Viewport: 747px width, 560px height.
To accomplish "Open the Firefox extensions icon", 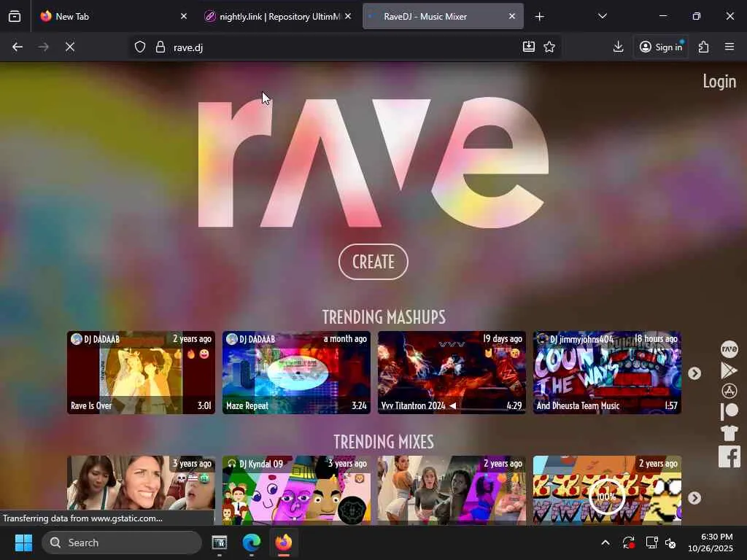I will (x=704, y=47).
